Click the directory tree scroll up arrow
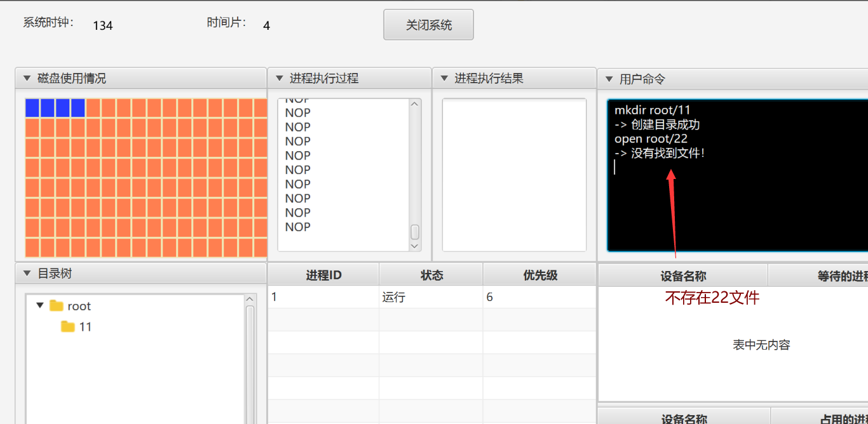Screen dimensions: 868x424 pos(250,300)
